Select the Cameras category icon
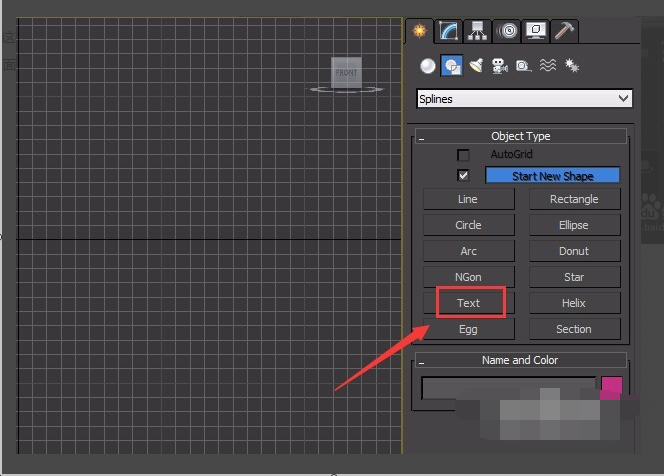 pyautogui.click(x=500, y=66)
